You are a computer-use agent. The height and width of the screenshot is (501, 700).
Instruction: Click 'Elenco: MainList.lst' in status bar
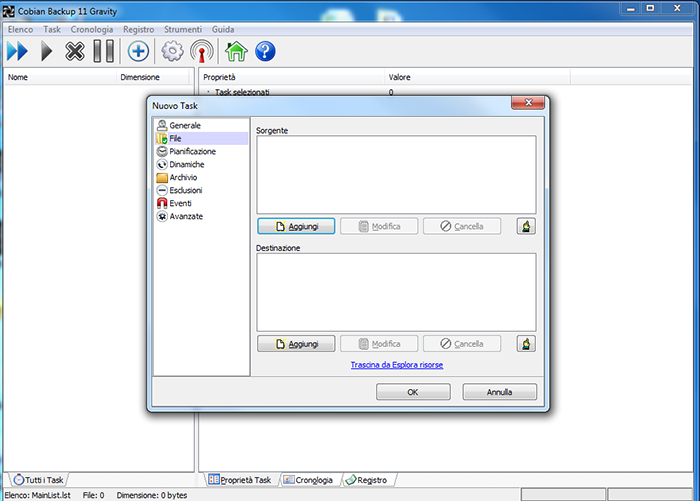click(x=38, y=495)
